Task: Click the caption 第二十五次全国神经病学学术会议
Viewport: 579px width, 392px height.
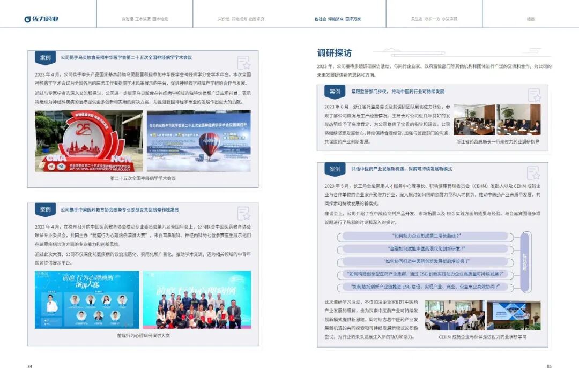Action: pyautogui.click(x=143, y=178)
